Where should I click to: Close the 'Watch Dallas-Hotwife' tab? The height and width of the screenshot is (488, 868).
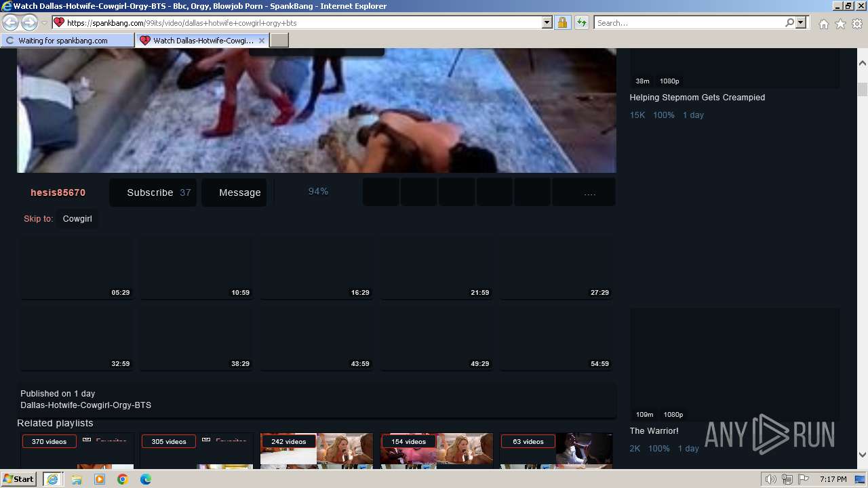click(262, 41)
